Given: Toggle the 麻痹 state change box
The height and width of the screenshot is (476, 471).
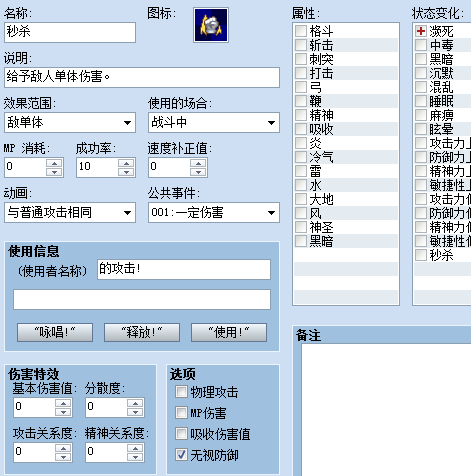Looking at the screenshot, I should 421,115.
